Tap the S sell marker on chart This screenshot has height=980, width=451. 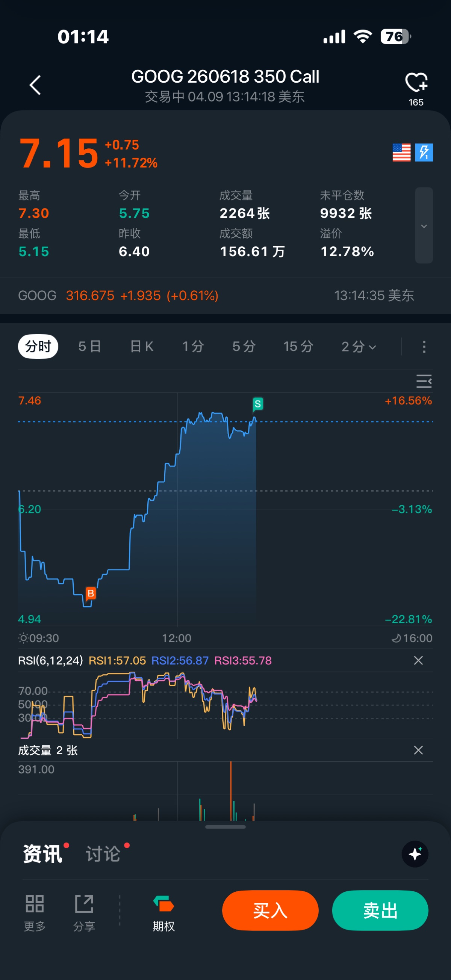click(258, 404)
